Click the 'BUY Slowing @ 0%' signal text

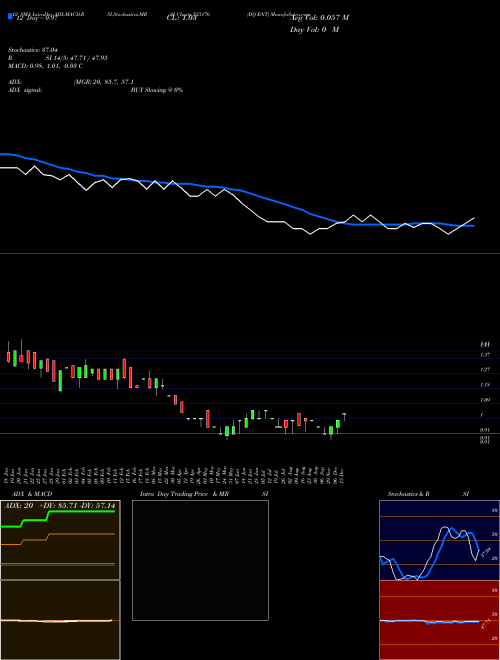click(x=157, y=90)
